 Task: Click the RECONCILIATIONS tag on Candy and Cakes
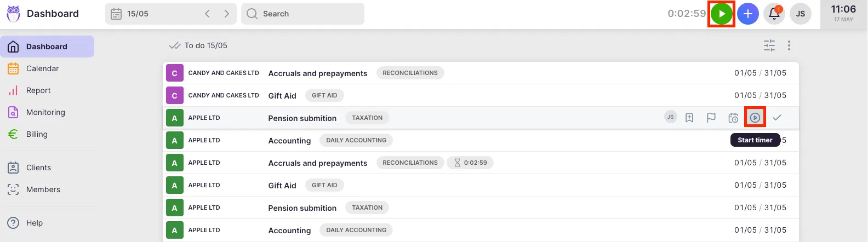point(410,73)
